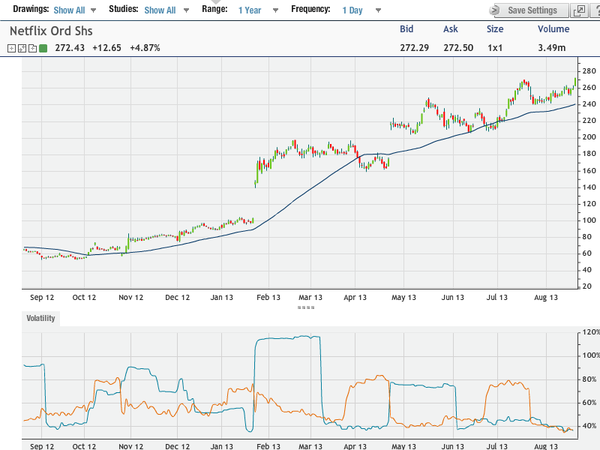Click the percent change +4.87%
Viewport: 600px width, 450px height.
pyautogui.click(x=145, y=48)
